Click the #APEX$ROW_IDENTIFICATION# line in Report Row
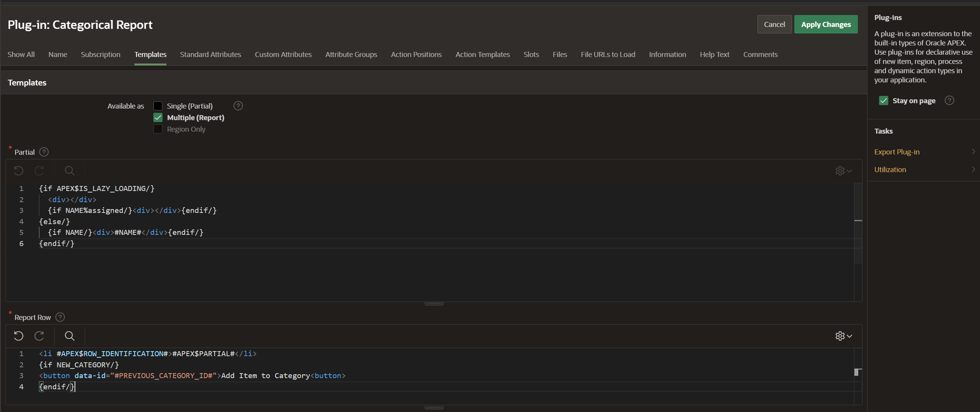This screenshot has width=980, height=412. [x=148, y=354]
